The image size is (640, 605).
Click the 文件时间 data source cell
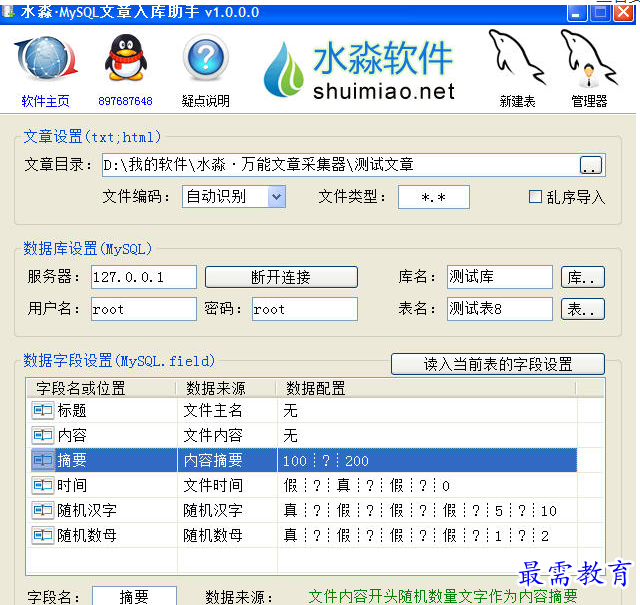point(227,485)
